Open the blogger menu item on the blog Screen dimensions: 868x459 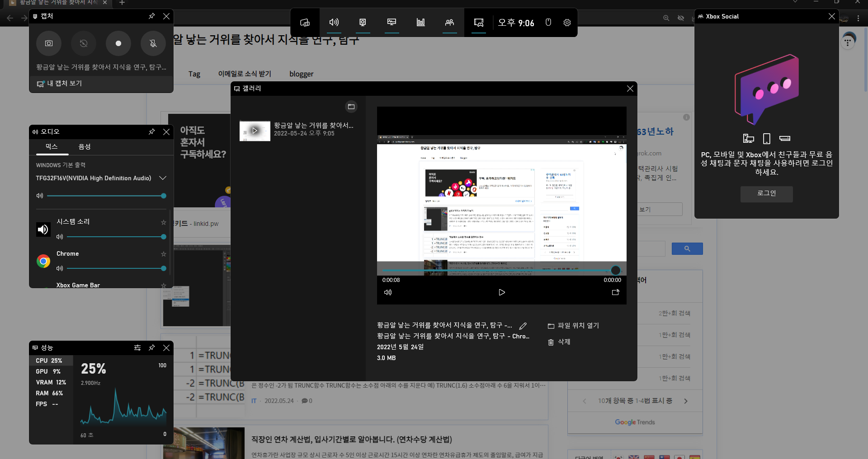coord(302,74)
